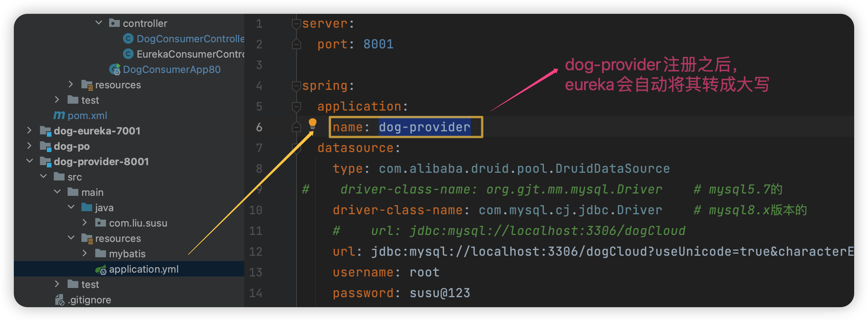This screenshot has width=868, height=321.
Task: Click the src folder icon
Action: pos(59,177)
